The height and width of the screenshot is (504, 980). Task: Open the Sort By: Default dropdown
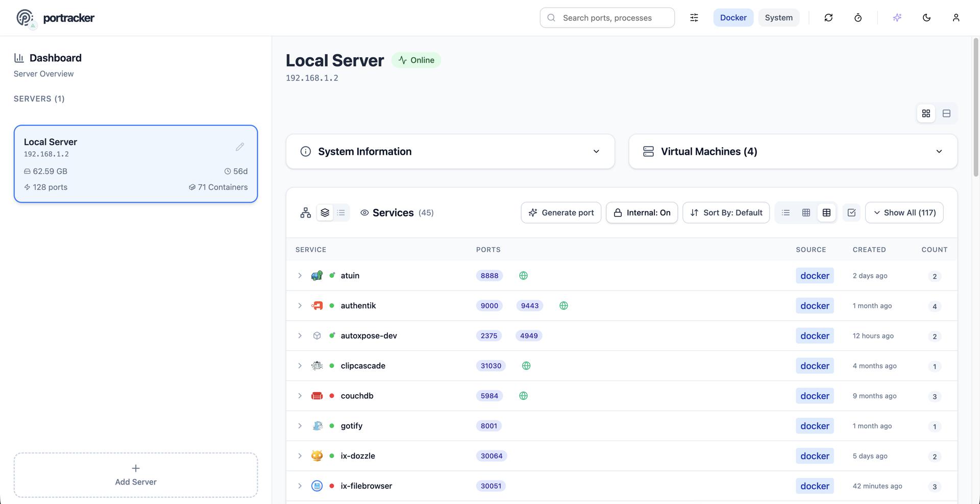(726, 213)
